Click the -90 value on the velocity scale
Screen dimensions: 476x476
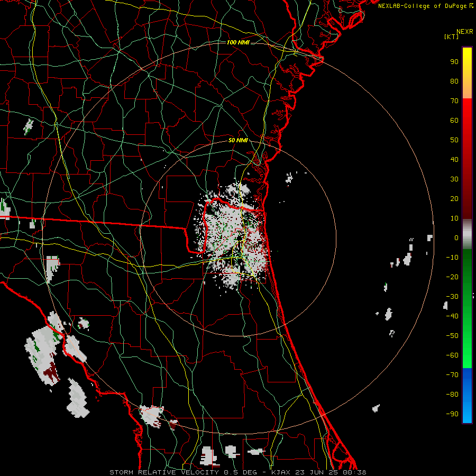tap(452, 414)
